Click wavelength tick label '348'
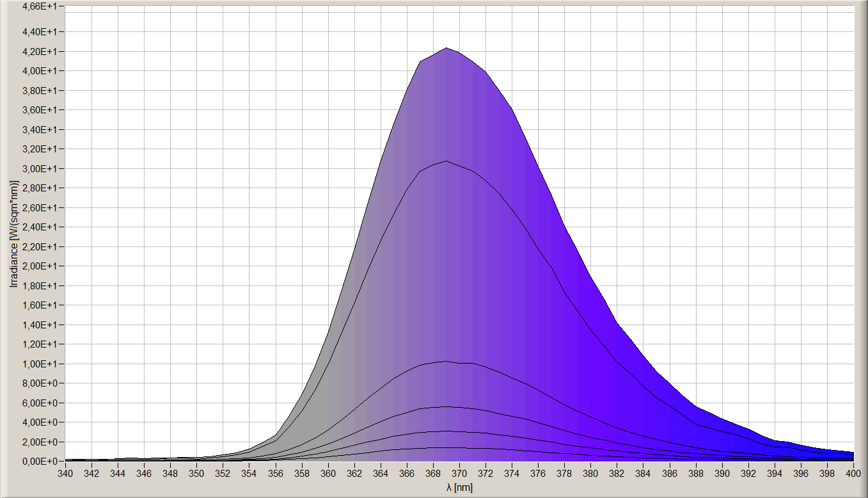This screenshot has width=868, height=498. point(170,474)
